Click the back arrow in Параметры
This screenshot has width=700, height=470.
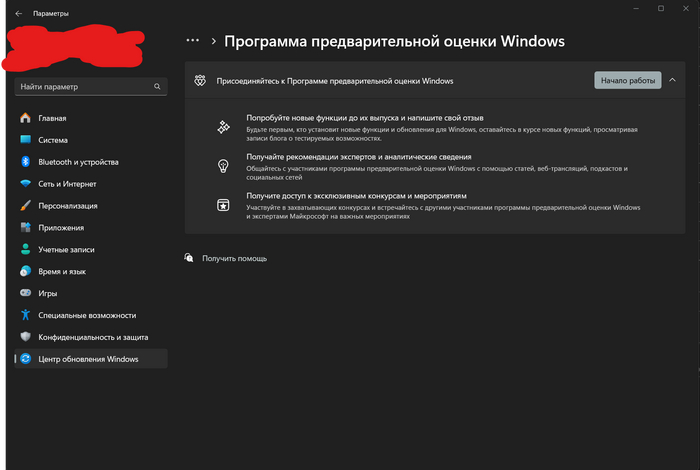click(x=19, y=13)
